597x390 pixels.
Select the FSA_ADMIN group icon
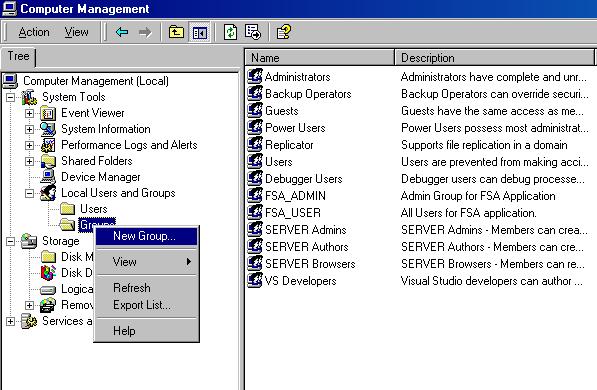pos(255,196)
